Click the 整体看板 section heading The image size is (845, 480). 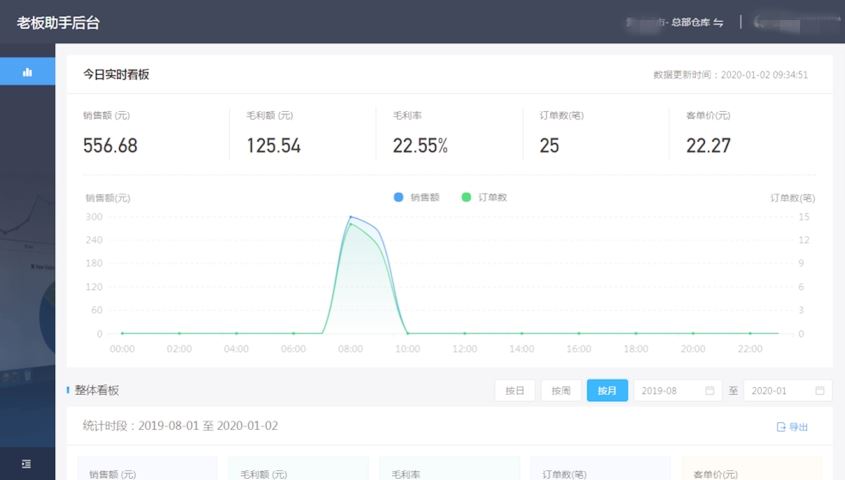pos(96,390)
